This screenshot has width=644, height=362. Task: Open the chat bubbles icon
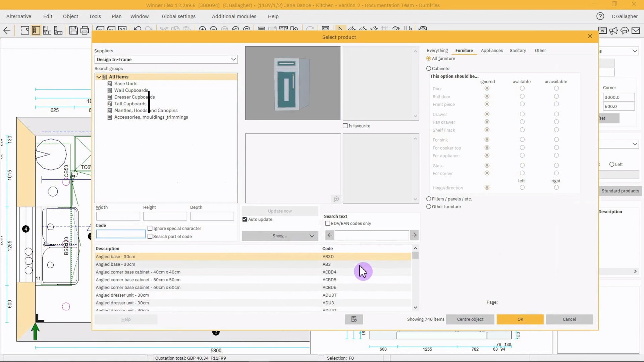(625, 31)
